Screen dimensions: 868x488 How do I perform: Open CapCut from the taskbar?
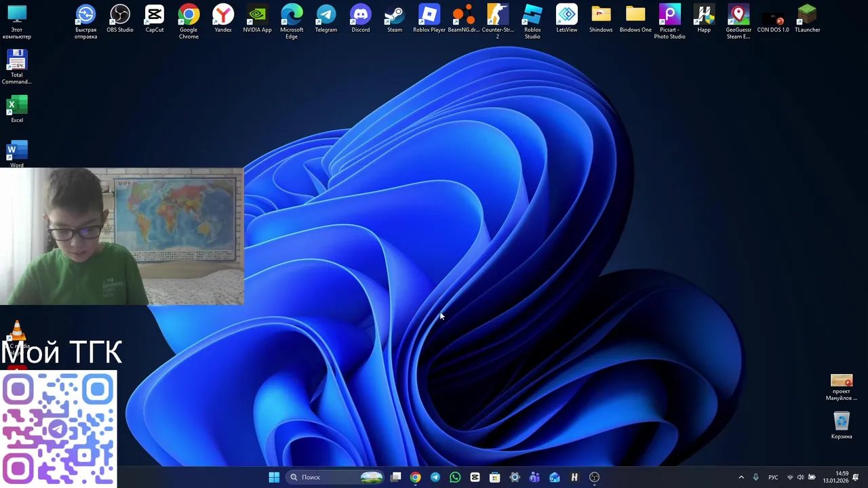click(x=475, y=477)
